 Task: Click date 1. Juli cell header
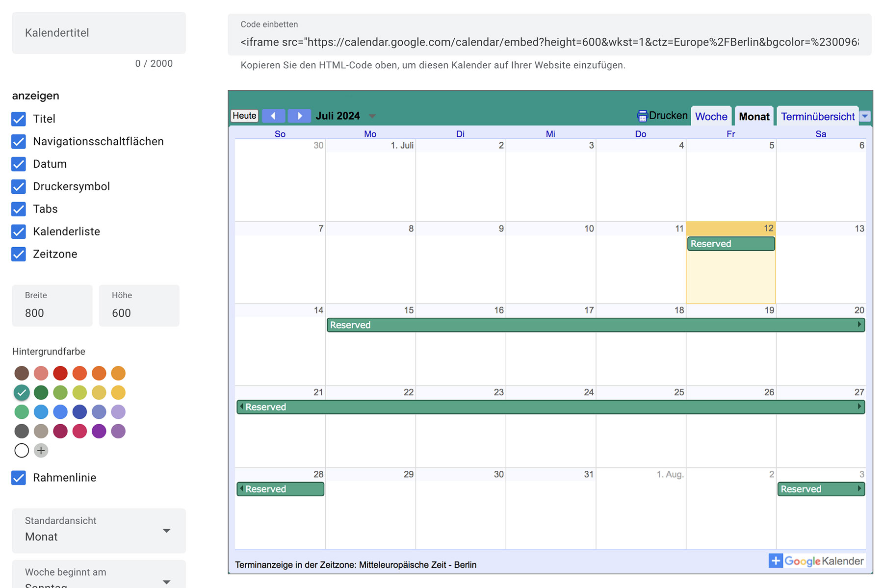click(x=402, y=146)
